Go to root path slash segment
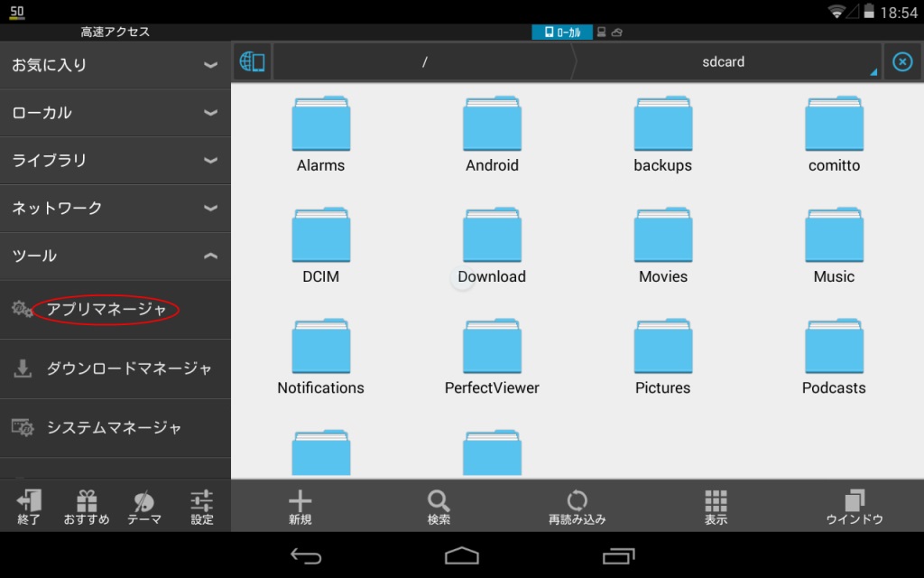924x578 pixels. coord(424,61)
